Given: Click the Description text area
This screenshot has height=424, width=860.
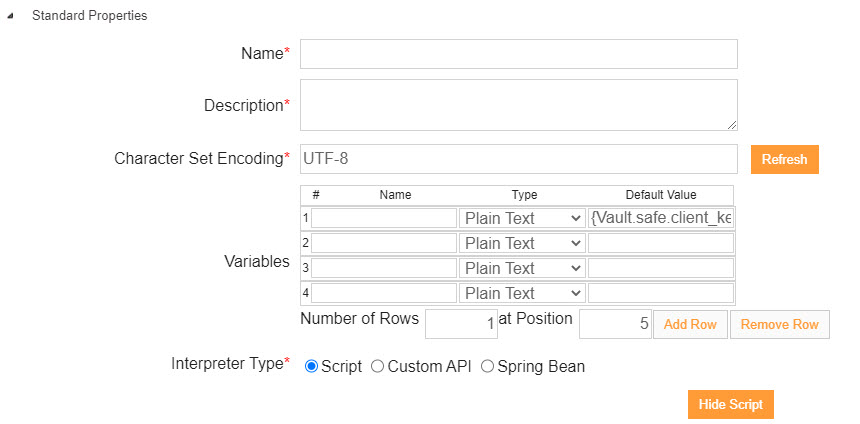Looking at the screenshot, I should pyautogui.click(x=518, y=105).
